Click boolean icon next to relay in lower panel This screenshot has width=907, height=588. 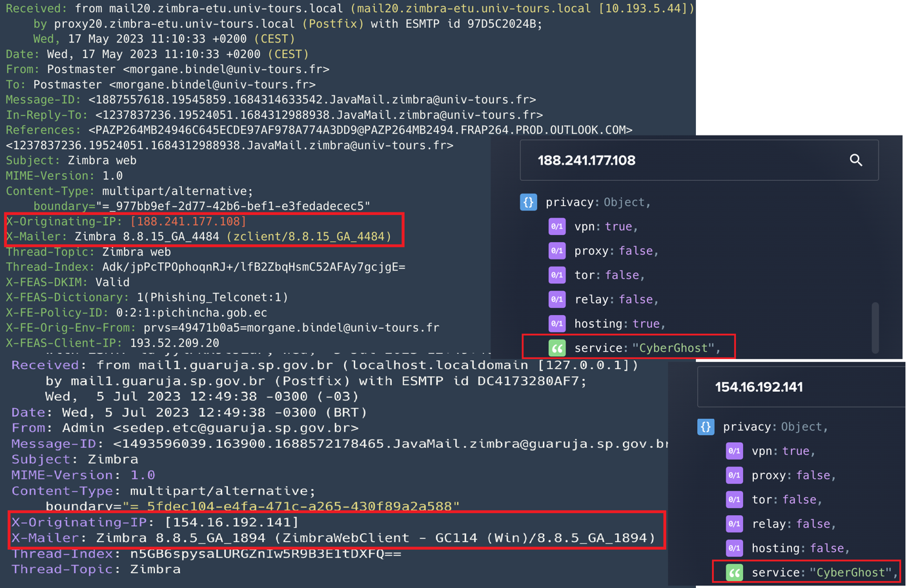(x=734, y=524)
